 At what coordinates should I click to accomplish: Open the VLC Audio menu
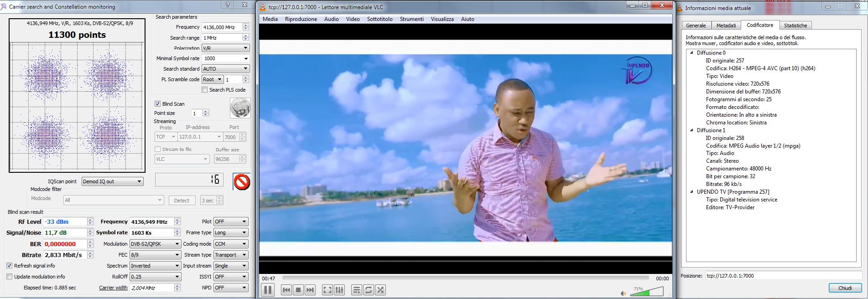point(332,19)
